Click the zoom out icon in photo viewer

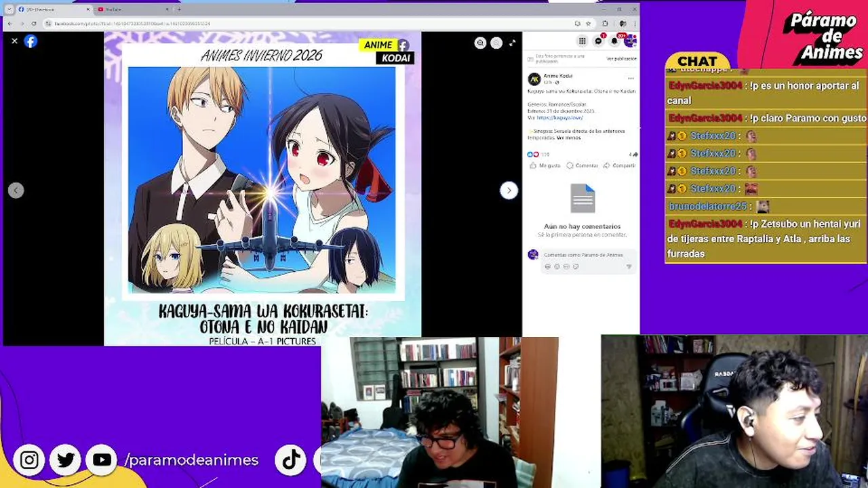pyautogui.click(x=496, y=43)
